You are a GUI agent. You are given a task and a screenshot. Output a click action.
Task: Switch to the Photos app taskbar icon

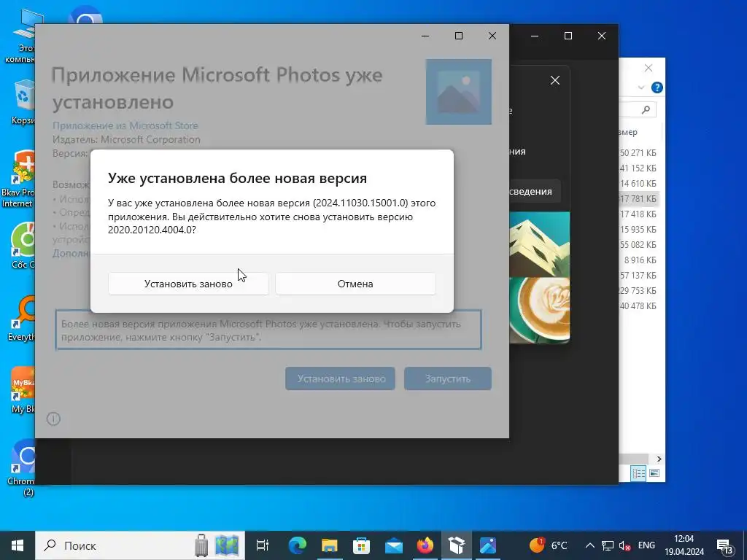[488, 545]
